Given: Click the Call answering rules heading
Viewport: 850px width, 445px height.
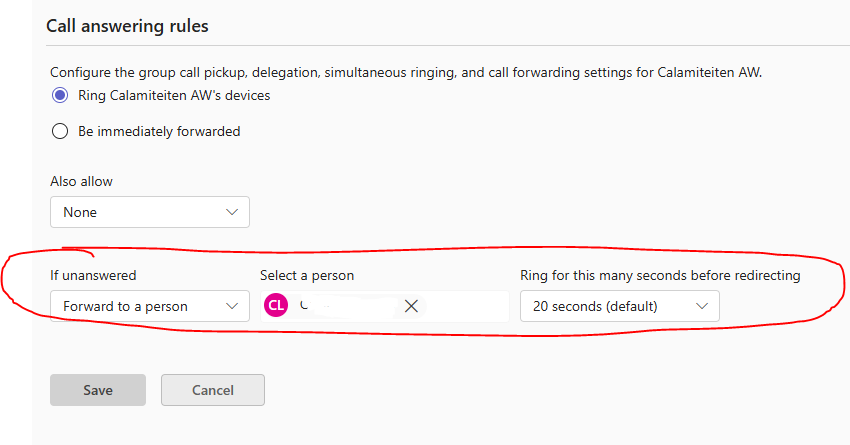Looking at the screenshot, I should tap(127, 26).
